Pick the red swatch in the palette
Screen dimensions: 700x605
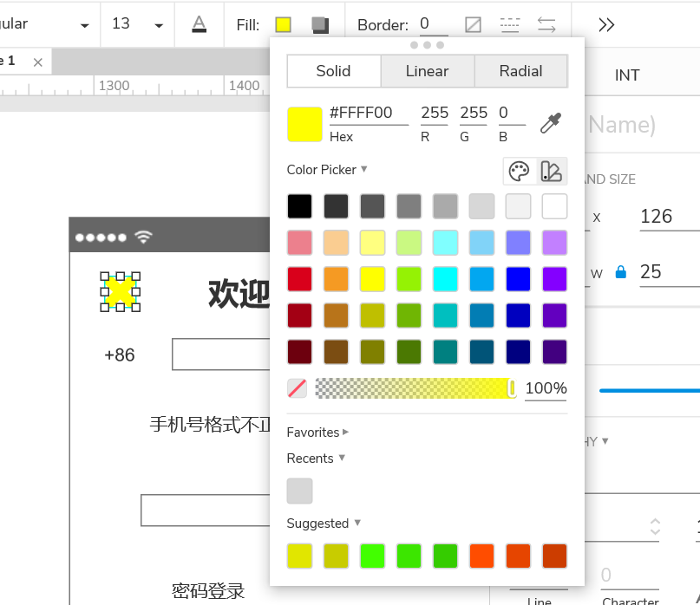(299, 279)
